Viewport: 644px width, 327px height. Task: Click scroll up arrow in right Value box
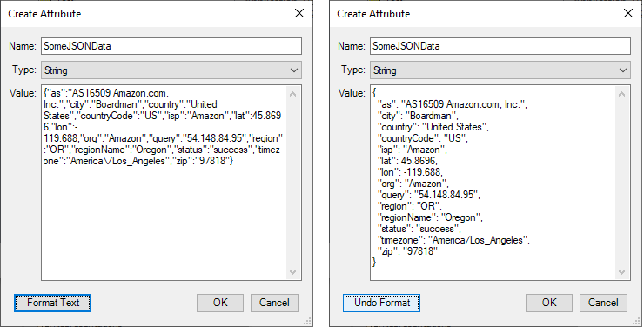point(622,94)
